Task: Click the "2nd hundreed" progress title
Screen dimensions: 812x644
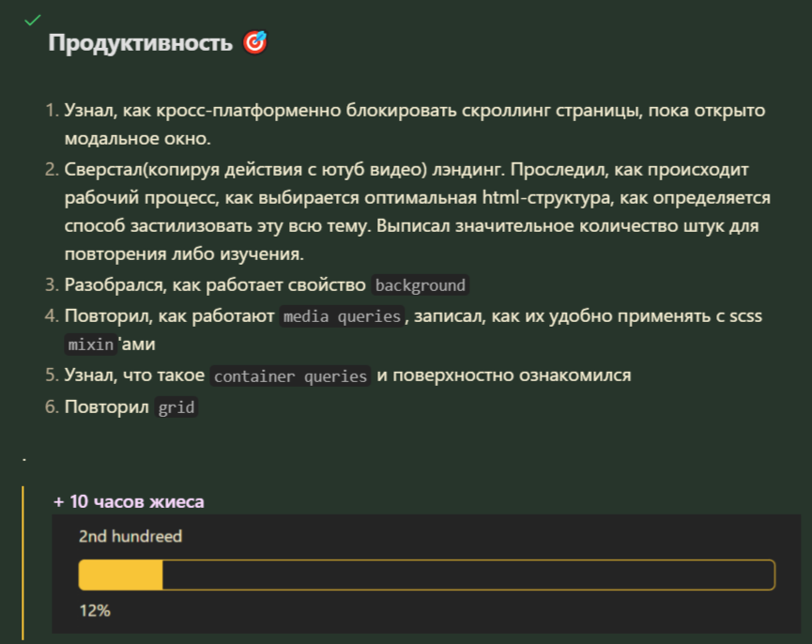Action: click(130, 537)
